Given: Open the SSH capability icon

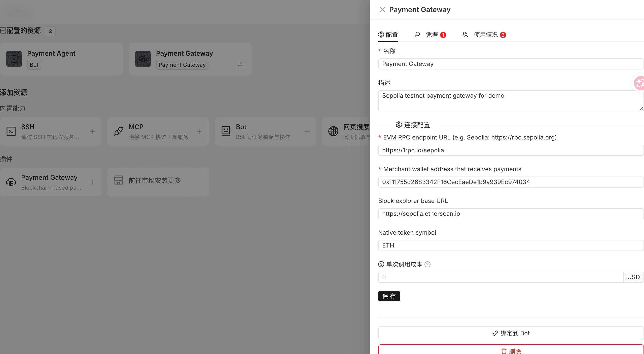Looking at the screenshot, I should click(x=11, y=131).
